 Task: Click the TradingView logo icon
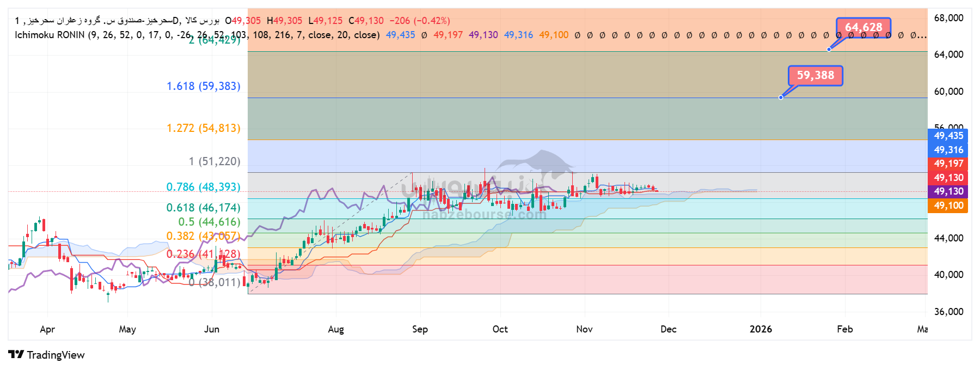point(16,355)
